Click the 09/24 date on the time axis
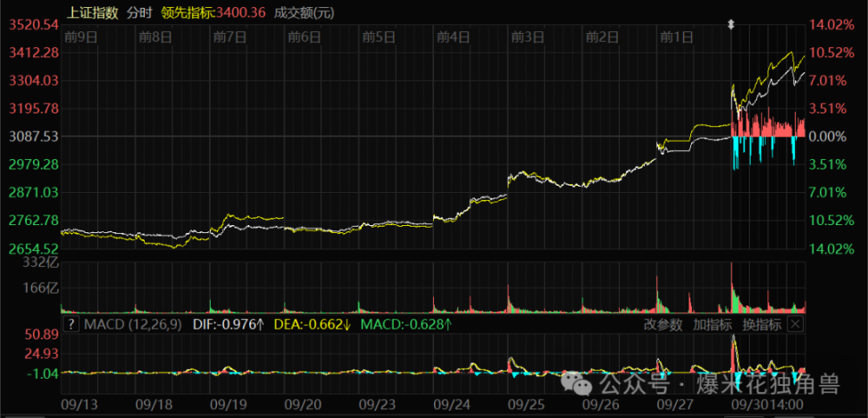Screen dimensions: 868x418 (x=452, y=404)
